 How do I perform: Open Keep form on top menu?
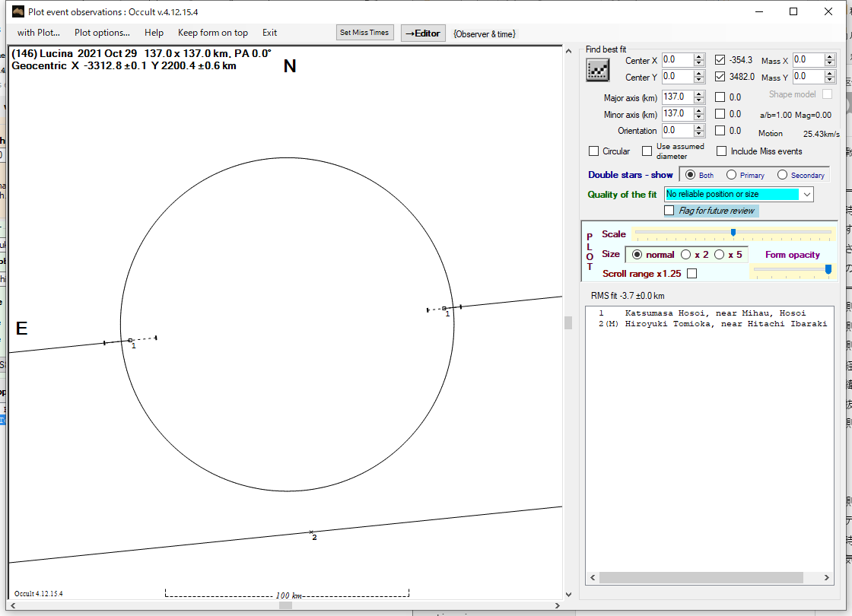[212, 33]
